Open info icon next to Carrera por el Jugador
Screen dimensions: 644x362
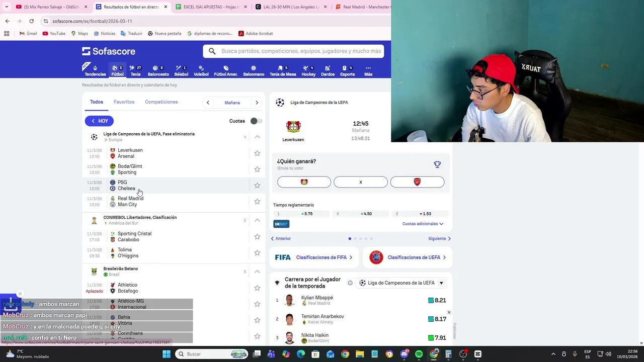tap(350, 283)
